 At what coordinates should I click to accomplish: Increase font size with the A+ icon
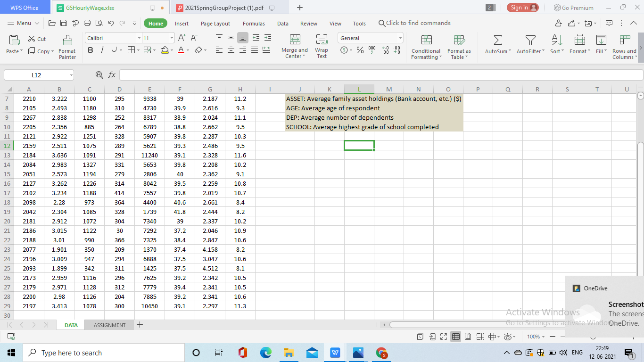pos(182,38)
